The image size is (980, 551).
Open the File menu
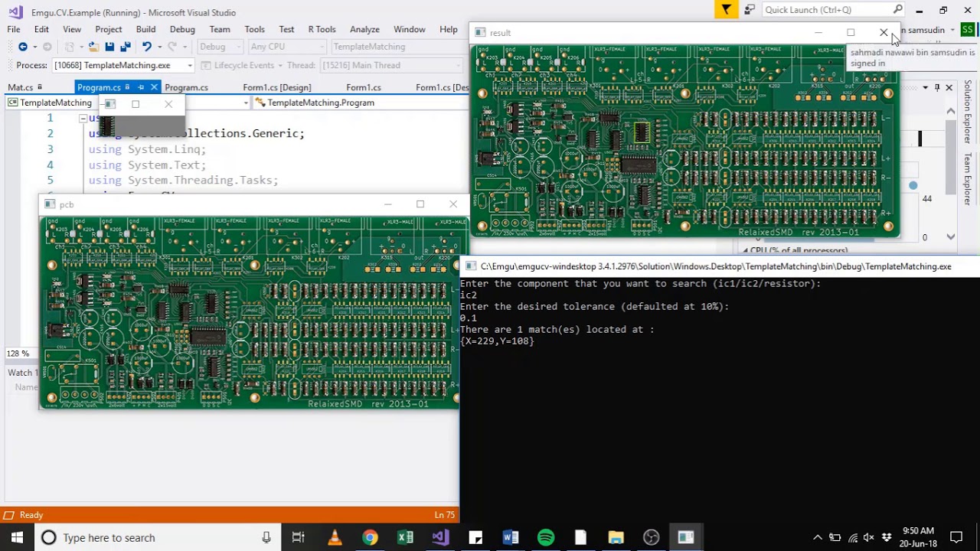(x=14, y=29)
